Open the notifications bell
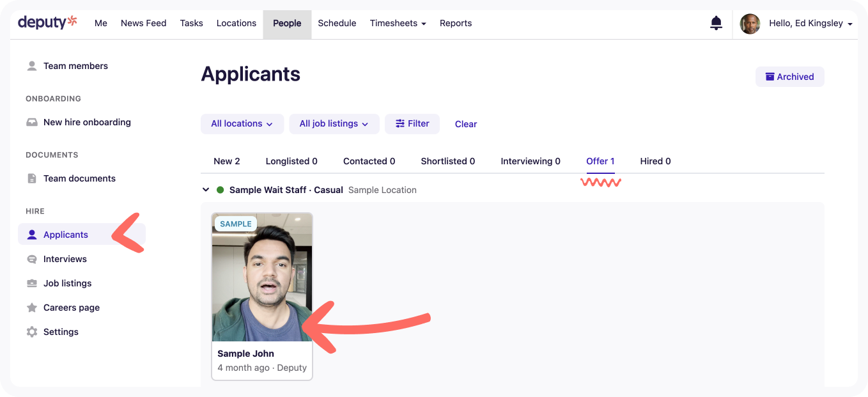 (x=716, y=23)
